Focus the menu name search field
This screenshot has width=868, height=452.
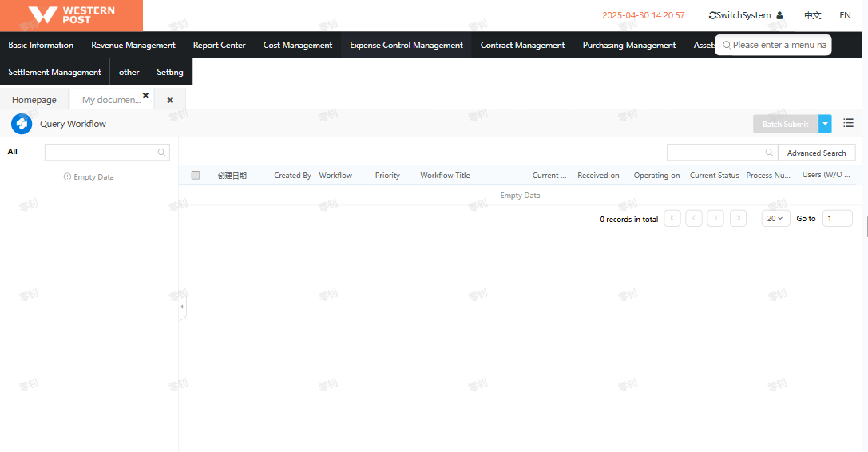[x=773, y=45]
